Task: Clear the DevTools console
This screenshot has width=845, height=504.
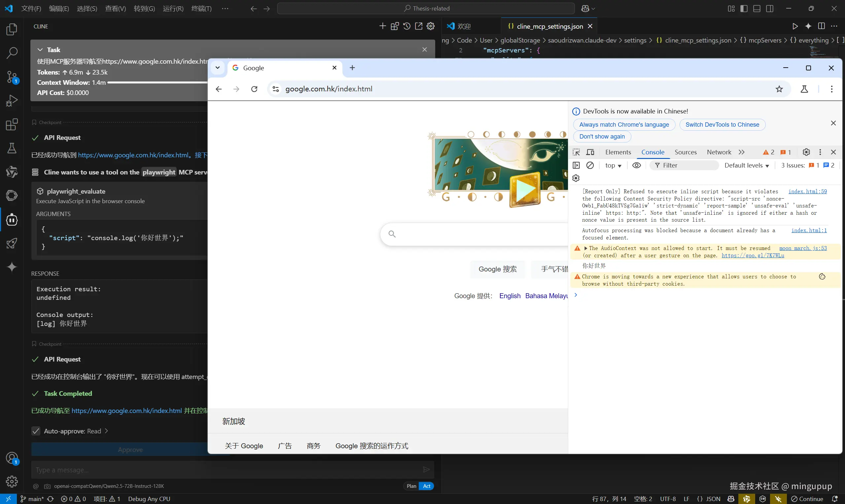Action: [x=590, y=165]
